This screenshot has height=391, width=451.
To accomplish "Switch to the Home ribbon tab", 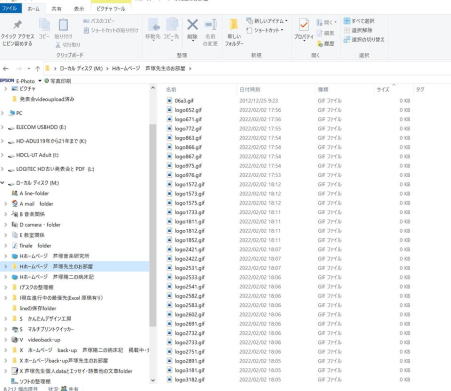I will (x=33, y=9).
